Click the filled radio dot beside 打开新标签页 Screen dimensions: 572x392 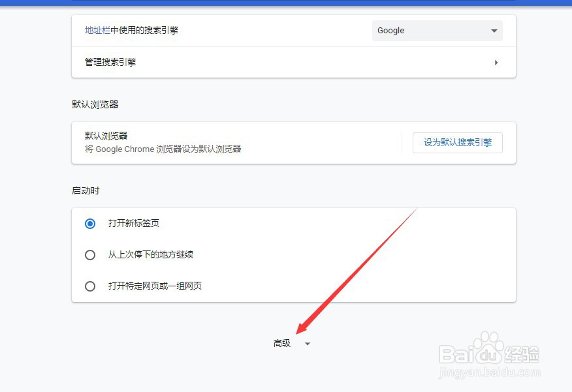tap(89, 223)
